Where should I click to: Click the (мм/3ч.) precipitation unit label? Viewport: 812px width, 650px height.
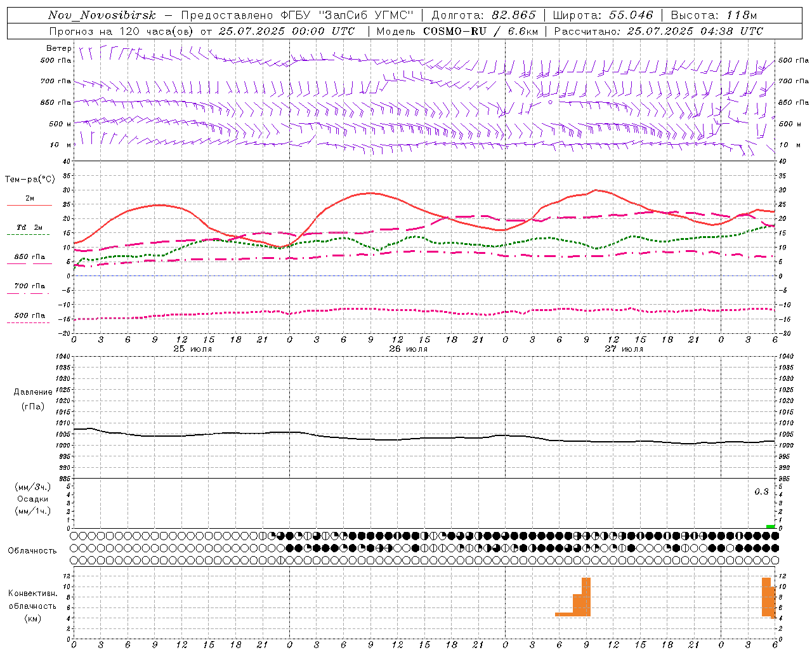coord(33,487)
